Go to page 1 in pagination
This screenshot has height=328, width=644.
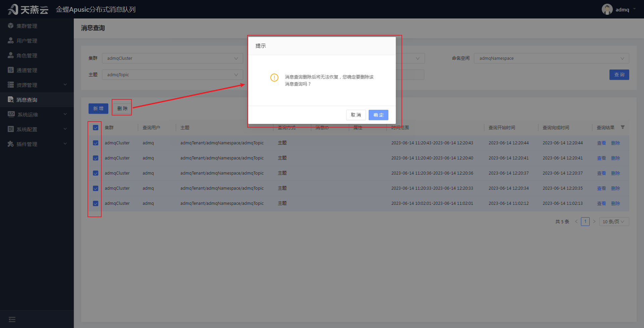pyautogui.click(x=585, y=222)
